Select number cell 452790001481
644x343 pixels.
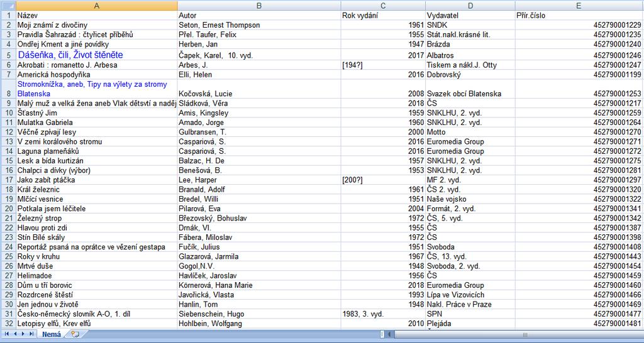click(579, 324)
